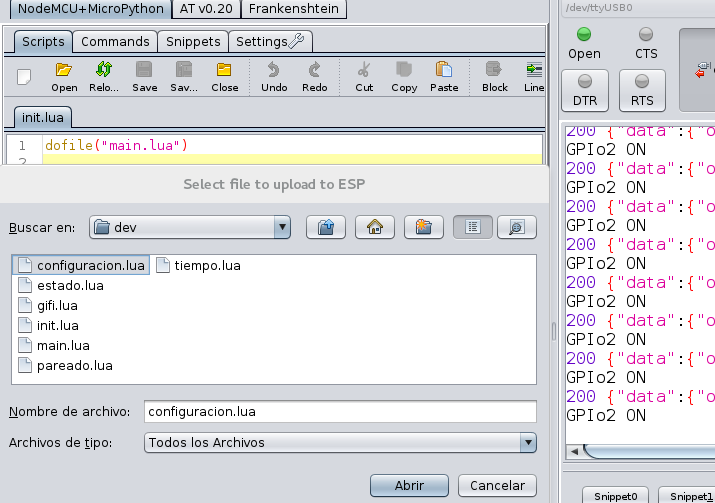The image size is (715, 503).
Task: Click the Save As toolbar icon
Action: coord(184,77)
